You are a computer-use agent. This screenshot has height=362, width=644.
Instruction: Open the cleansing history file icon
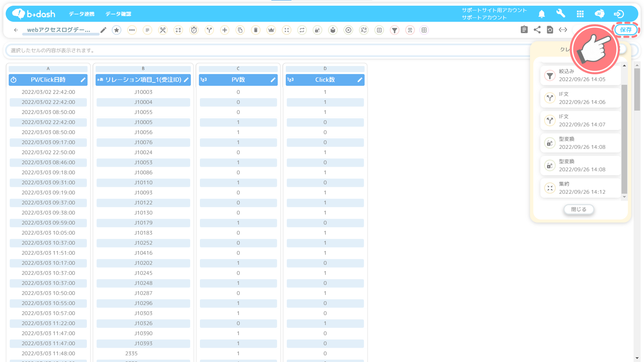tap(550, 30)
